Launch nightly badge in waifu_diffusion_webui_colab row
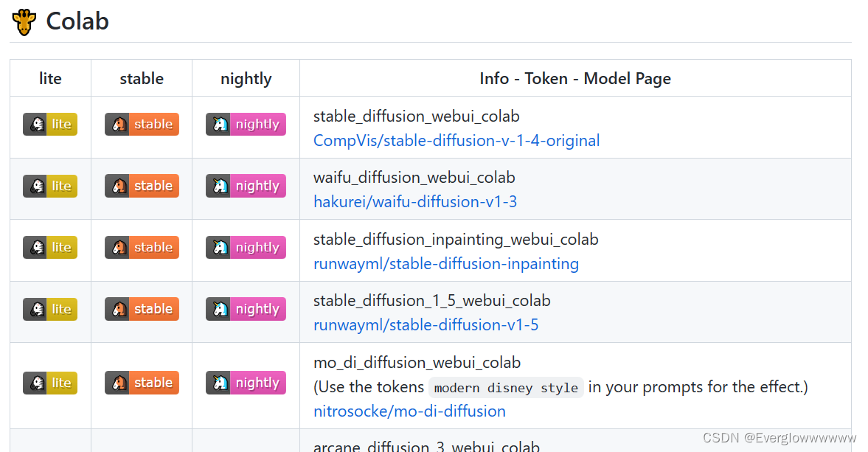The width and height of the screenshot is (868, 452). point(246,186)
